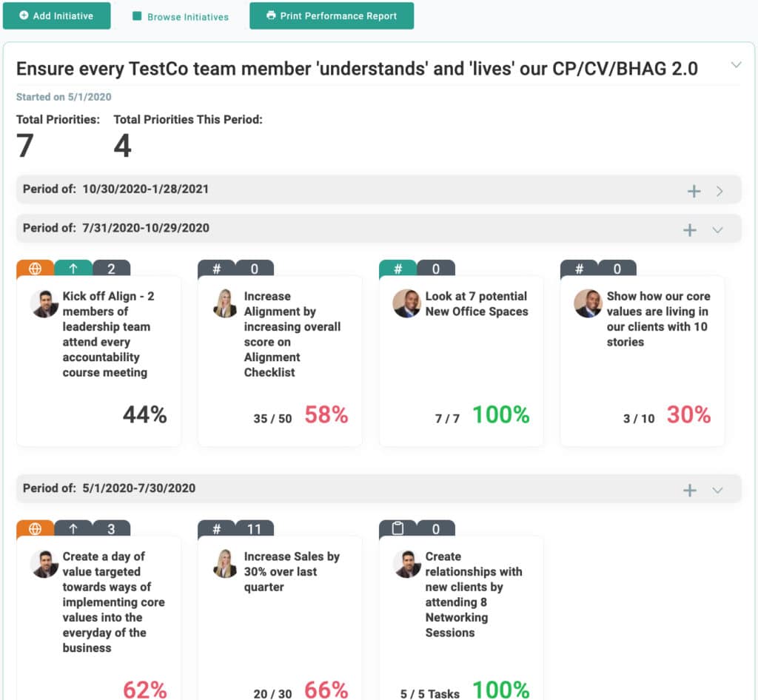
Task: Select the globe icon on Kick off Align card
Action: click(x=34, y=269)
